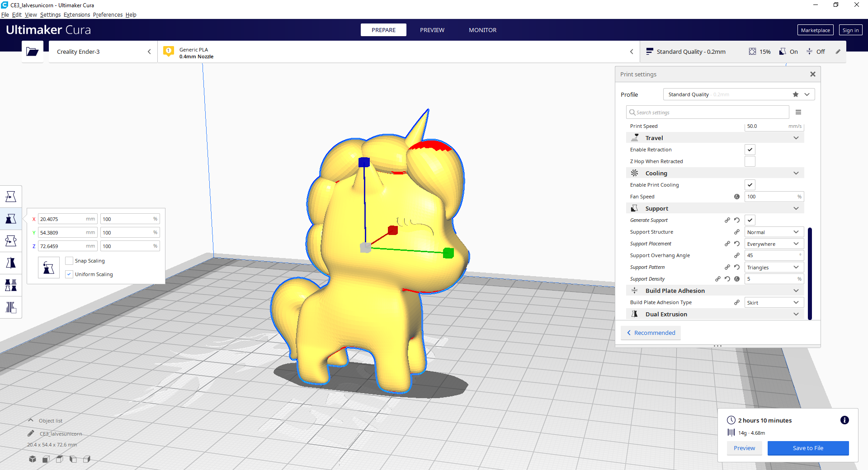Click the pencil icon beside CE3_lalvesunicorn
868x470 pixels.
pos(31,433)
